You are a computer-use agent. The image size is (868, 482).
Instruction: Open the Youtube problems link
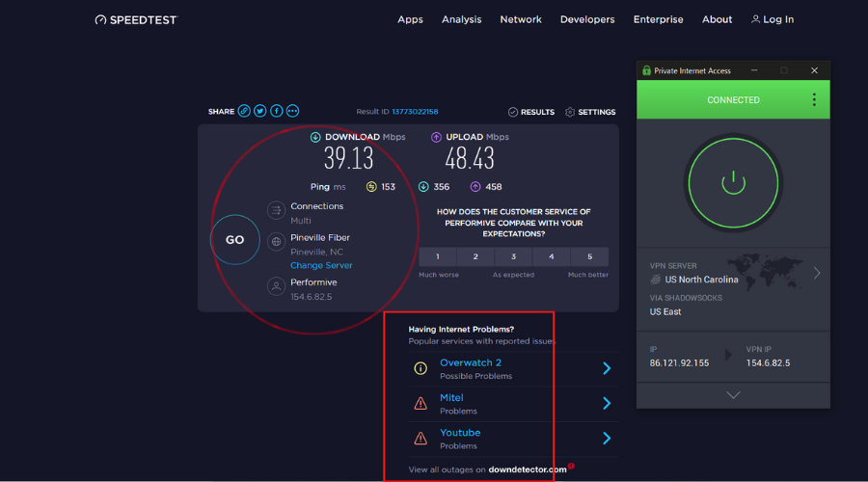[x=460, y=433]
